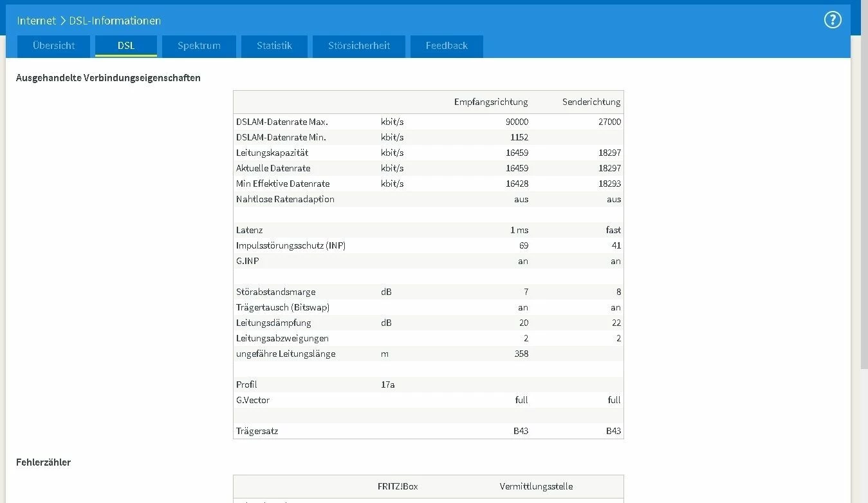Click the Ausgehandelte Verbindungseigenschaften heading

pos(108,78)
